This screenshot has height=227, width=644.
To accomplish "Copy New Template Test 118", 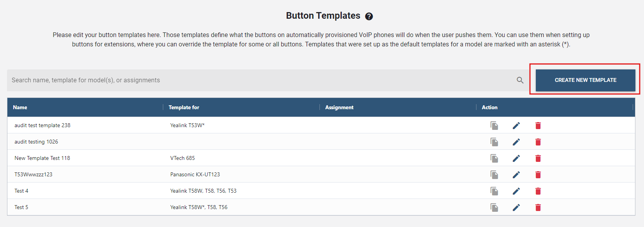I will click(494, 158).
